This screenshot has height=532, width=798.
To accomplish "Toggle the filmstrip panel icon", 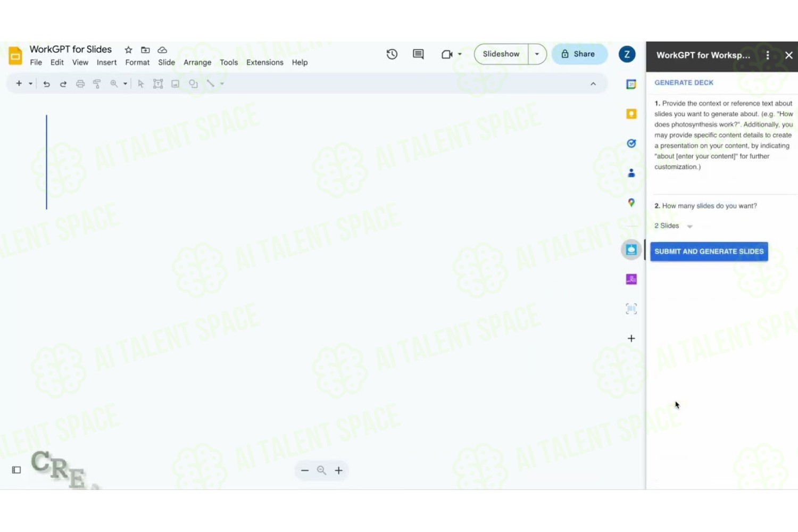I will [16, 470].
